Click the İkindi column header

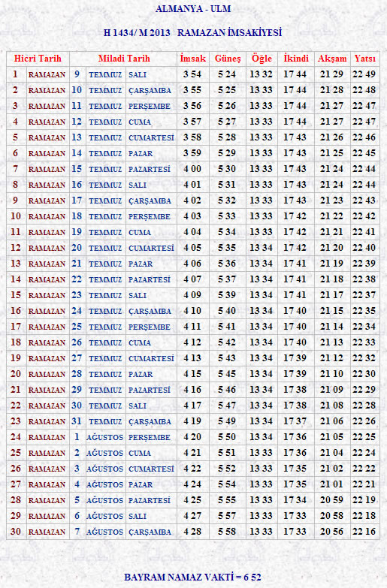click(296, 59)
